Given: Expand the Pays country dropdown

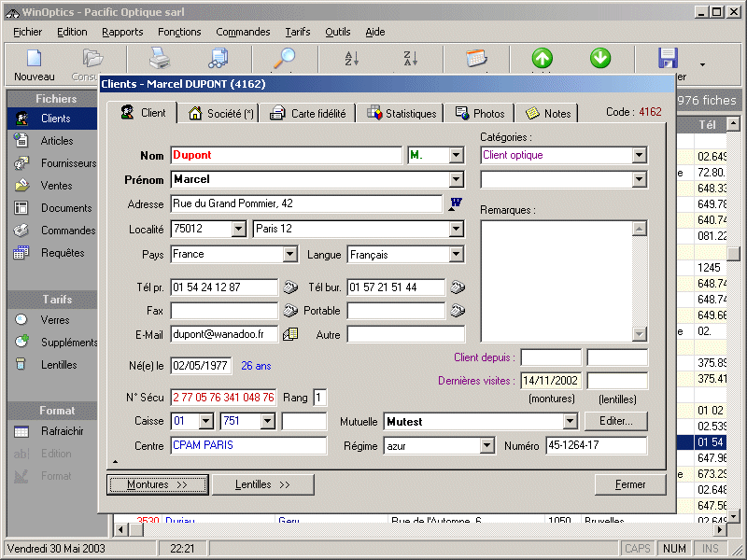Looking at the screenshot, I should 289,255.
